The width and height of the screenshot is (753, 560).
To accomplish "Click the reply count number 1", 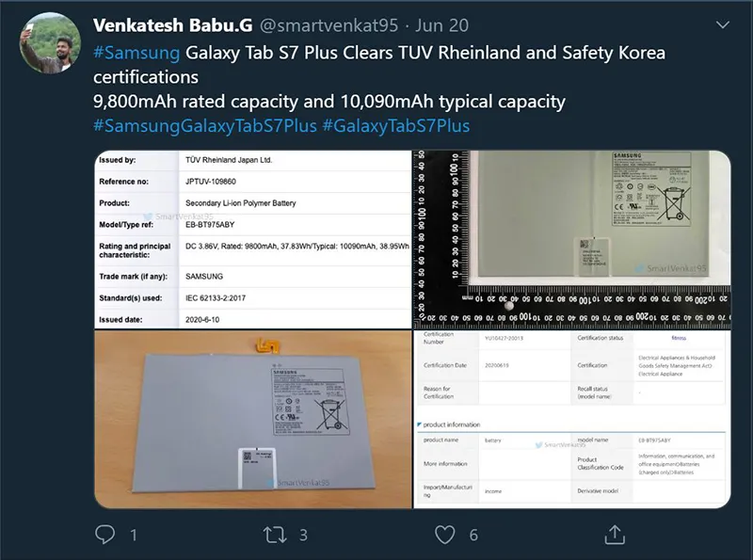I will point(134,535).
